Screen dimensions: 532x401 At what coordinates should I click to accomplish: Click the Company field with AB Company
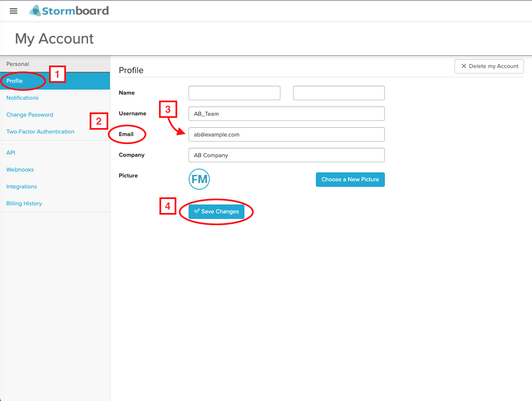[287, 155]
